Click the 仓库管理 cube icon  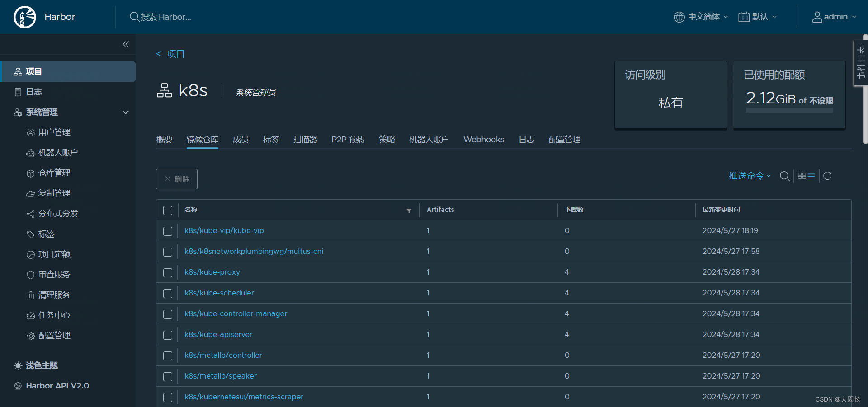[31, 173]
